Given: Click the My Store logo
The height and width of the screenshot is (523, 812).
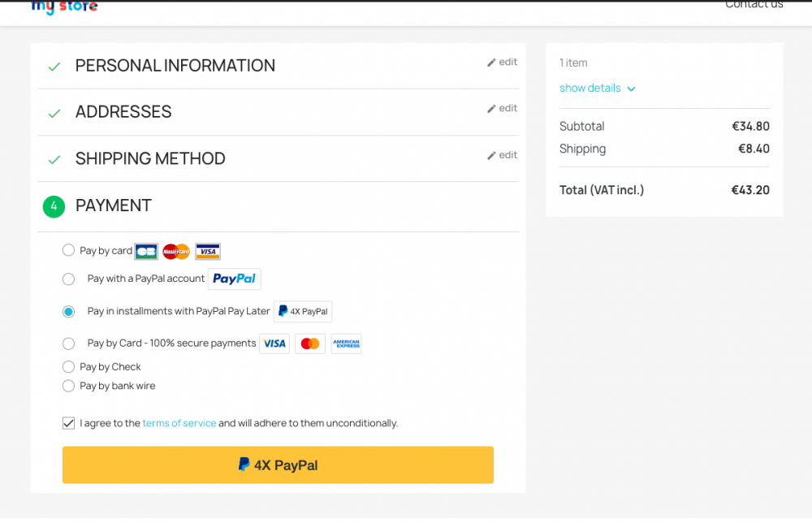Looking at the screenshot, I should (64, 6).
